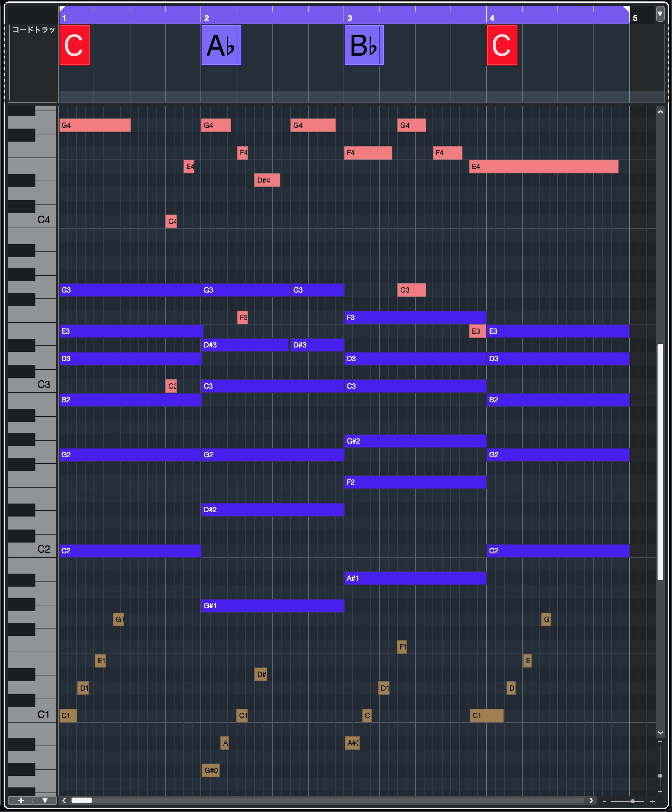Click the vertical scrollbar up arrow

[660, 112]
